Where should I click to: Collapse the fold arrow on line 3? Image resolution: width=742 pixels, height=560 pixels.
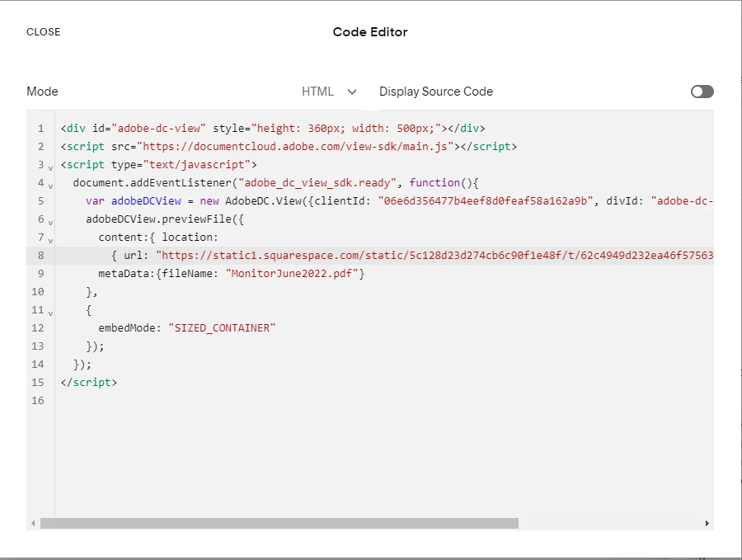coord(50,168)
